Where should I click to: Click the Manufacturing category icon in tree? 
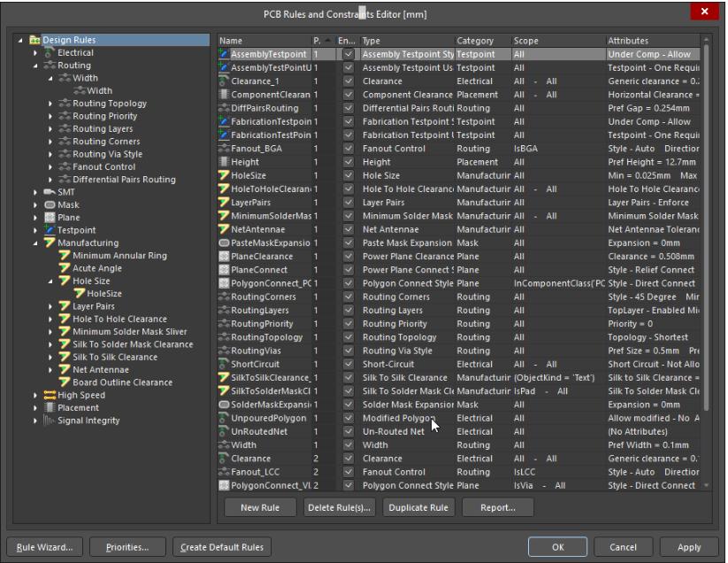tap(50, 243)
